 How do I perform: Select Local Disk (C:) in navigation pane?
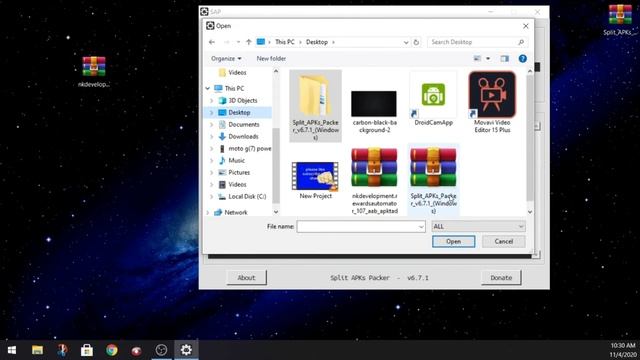tap(247, 196)
